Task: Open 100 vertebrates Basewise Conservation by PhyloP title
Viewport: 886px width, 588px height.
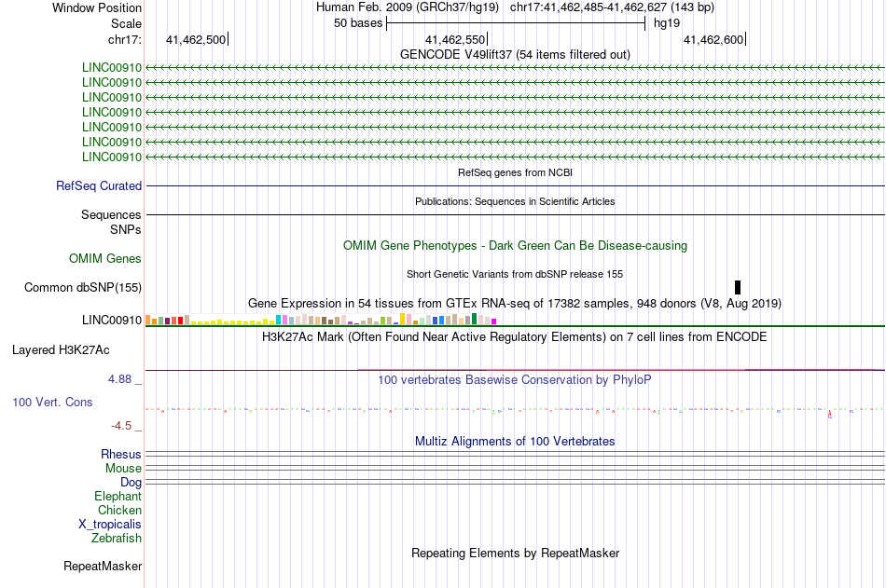Action: (x=515, y=379)
